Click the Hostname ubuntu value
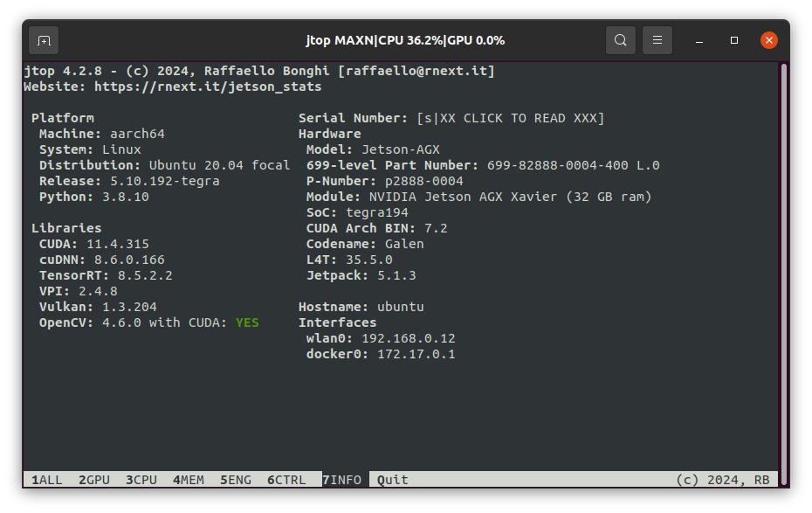This screenshot has height=513, width=812. [x=400, y=307]
